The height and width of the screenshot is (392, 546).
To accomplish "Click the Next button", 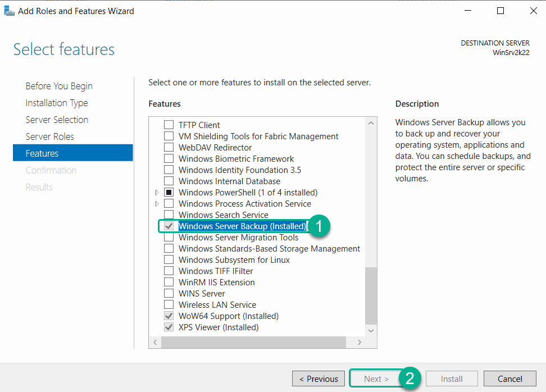I will (x=376, y=379).
